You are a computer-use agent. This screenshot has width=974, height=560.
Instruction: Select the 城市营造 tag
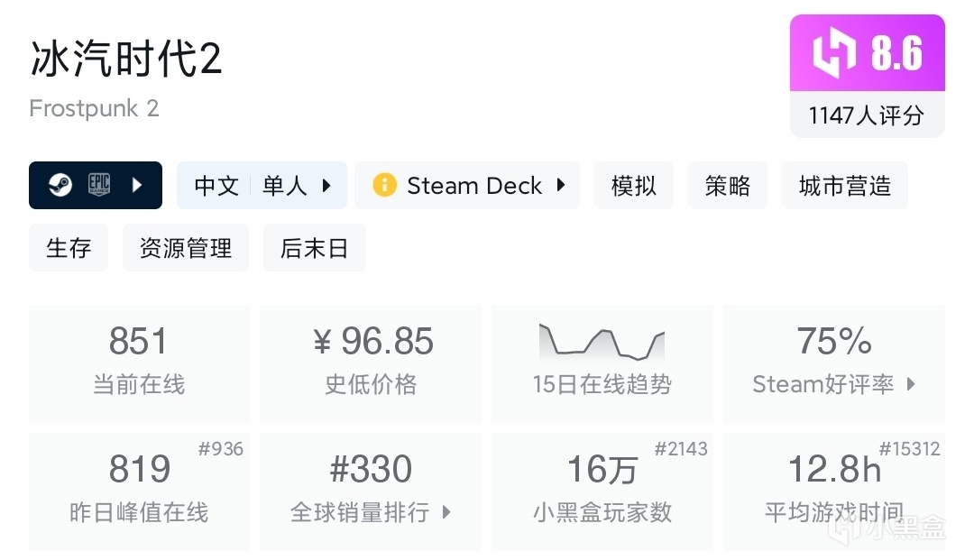point(844,186)
